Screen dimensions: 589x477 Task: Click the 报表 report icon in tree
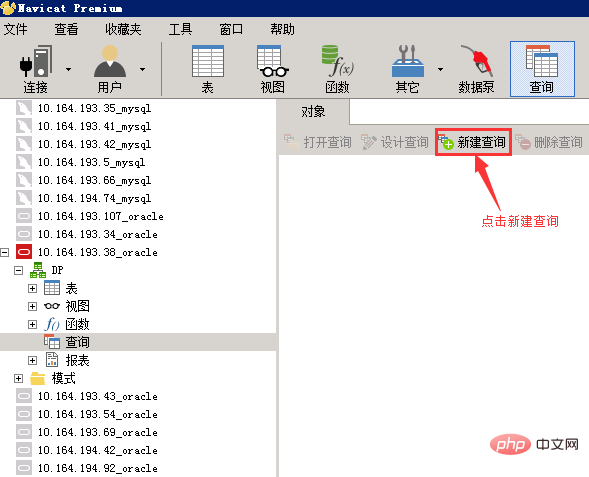pos(52,360)
